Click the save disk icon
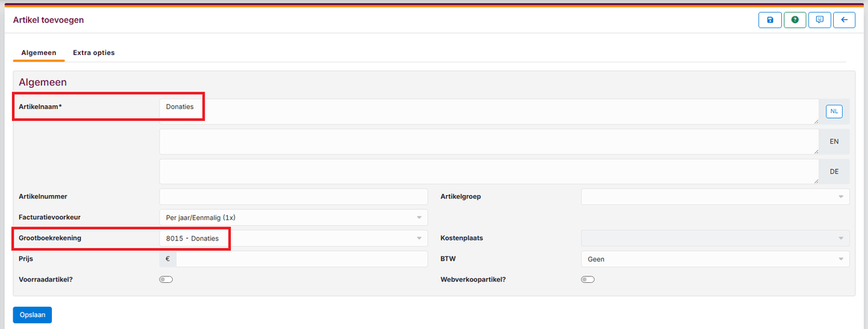 click(769, 20)
